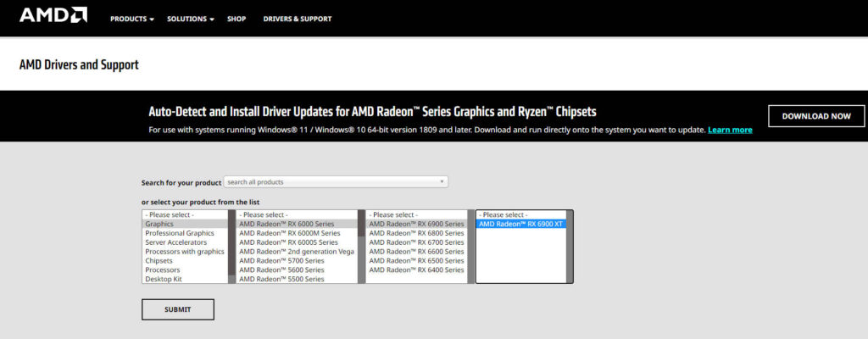This screenshot has width=868, height=339.
Task: Select AMD Radeon 5600 Series
Action: coord(297,270)
